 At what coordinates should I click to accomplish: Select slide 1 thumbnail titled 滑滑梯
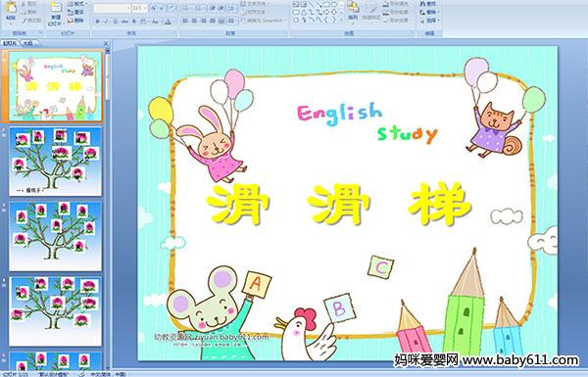(56, 86)
